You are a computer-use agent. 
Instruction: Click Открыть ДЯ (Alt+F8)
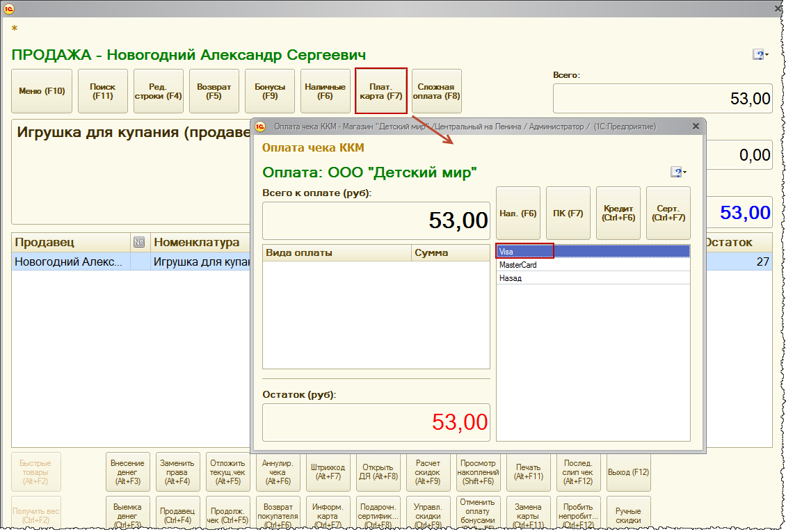(x=378, y=472)
